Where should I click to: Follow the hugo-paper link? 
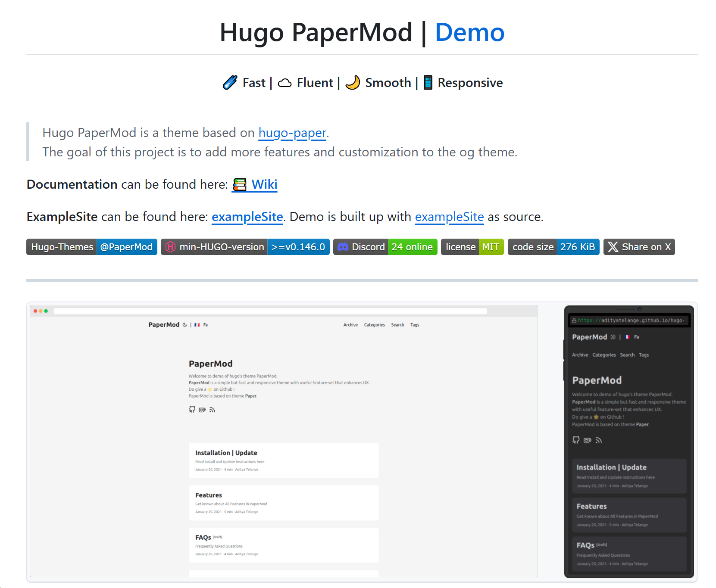[x=292, y=133]
